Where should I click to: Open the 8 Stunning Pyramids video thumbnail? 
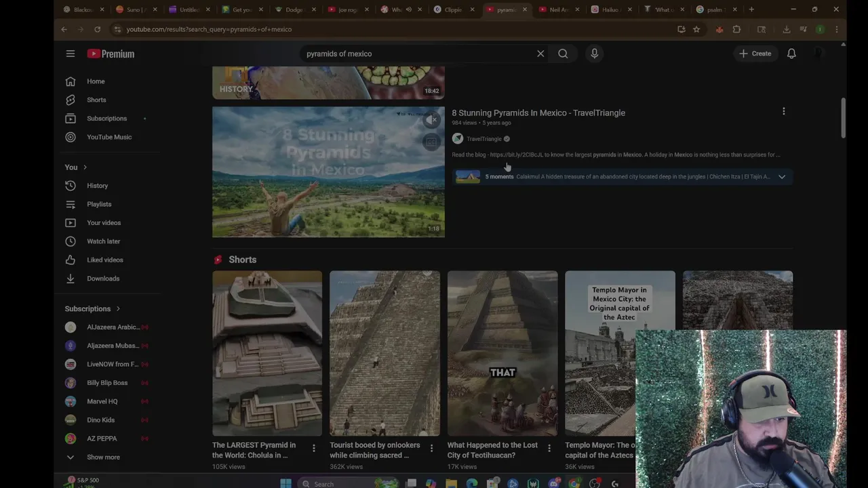[x=328, y=172]
